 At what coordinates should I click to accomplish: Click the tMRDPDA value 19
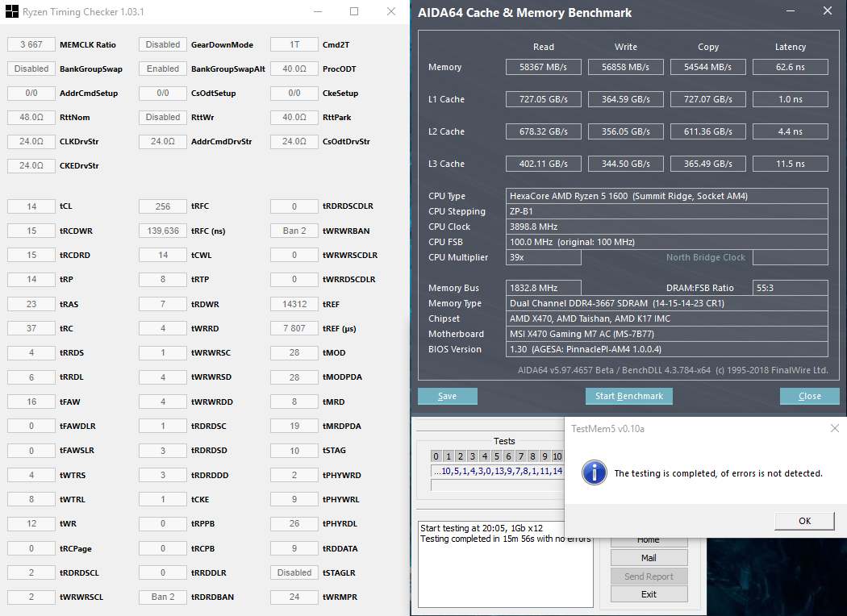point(294,426)
